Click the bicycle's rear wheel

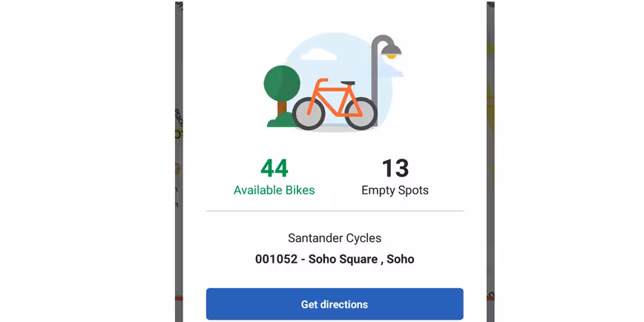[309, 114]
